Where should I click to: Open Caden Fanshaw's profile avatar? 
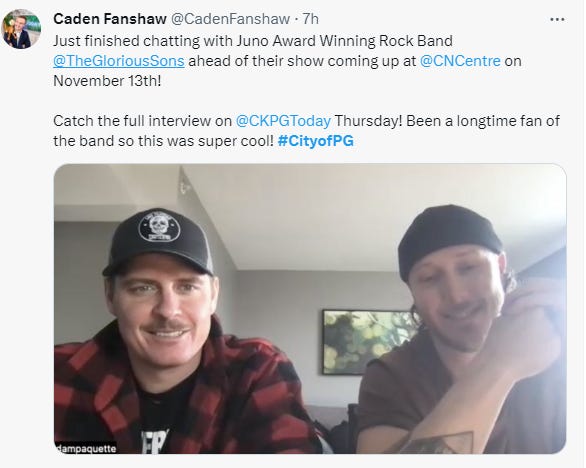point(21,29)
